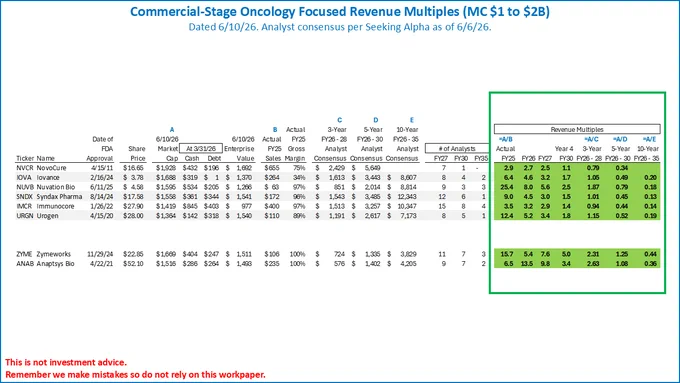Click the company name 'NovoCure'
The image size is (680, 383).
pos(51,168)
